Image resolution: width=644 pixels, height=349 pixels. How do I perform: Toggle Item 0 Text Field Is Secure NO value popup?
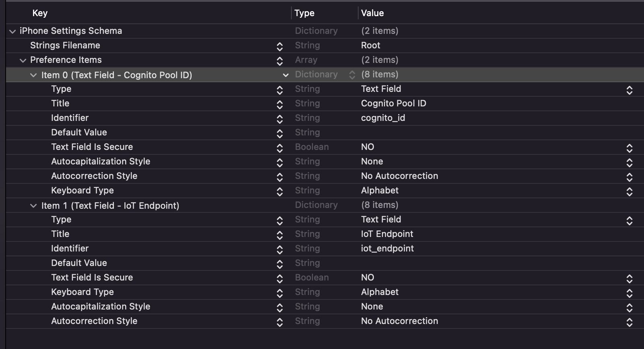[630, 148]
